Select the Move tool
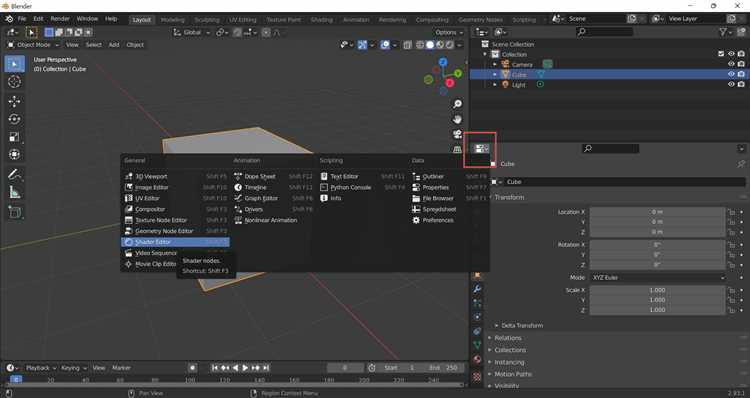 pos(14,101)
